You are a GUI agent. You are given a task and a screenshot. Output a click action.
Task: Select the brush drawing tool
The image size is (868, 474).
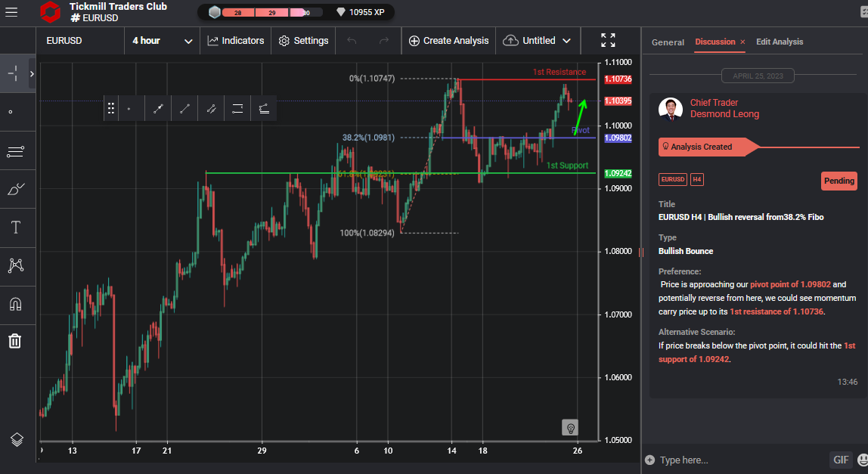15,190
